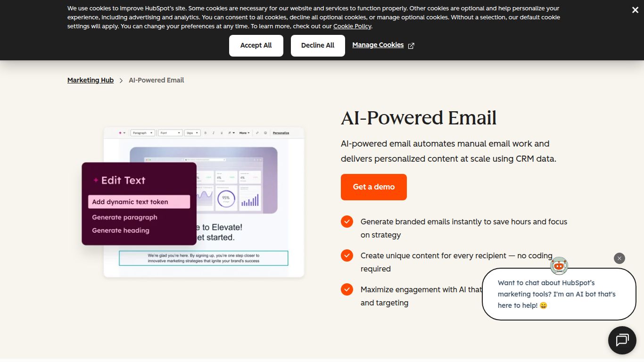Image resolution: width=644 pixels, height=362 pixels.
Task: Click the HubSpot AI bot robot avatar
Action: 558,266
